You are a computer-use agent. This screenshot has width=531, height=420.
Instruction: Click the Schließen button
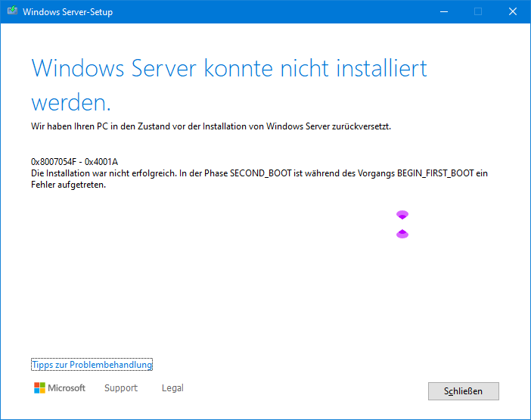pyautogui.click(x=463, y=391)
